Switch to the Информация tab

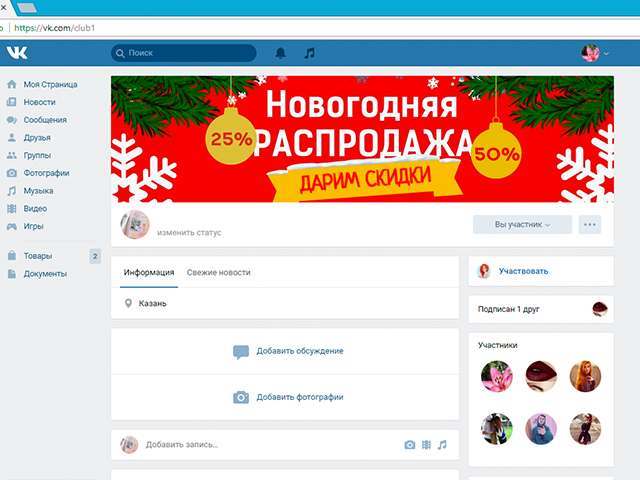pyautogui.click(x=149, y=272)
